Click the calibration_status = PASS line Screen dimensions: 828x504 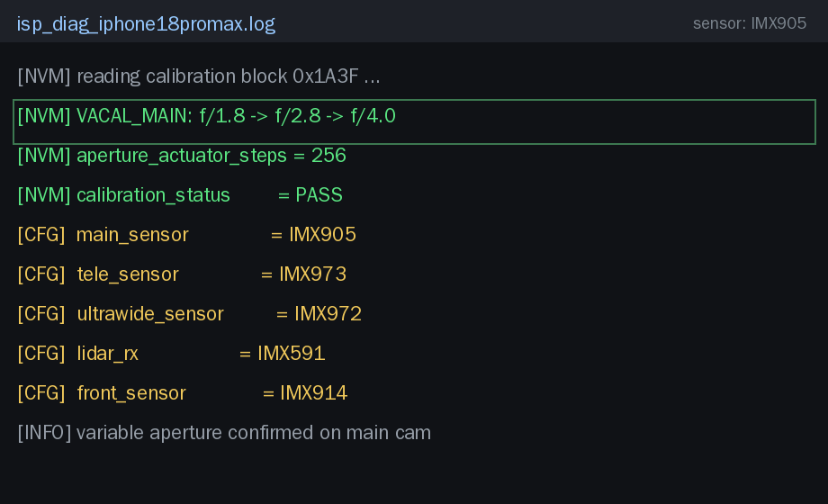180,195
